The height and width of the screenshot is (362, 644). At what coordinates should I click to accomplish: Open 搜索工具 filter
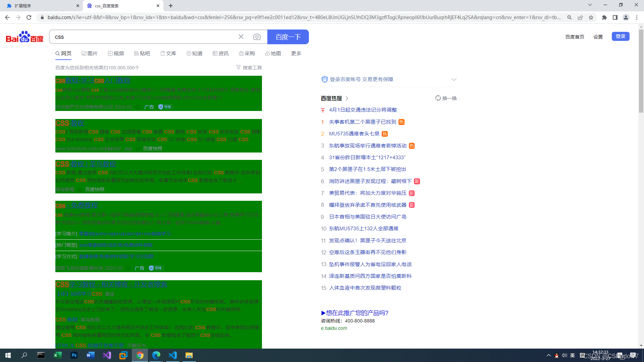249,68
